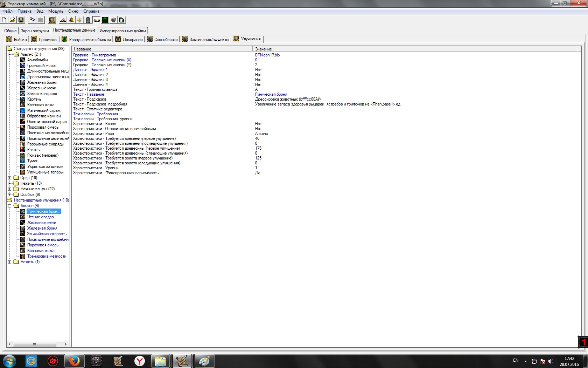Open a campaign file via the folder icon
Viewport: 588px width, 368px height.
coord(12,20)
